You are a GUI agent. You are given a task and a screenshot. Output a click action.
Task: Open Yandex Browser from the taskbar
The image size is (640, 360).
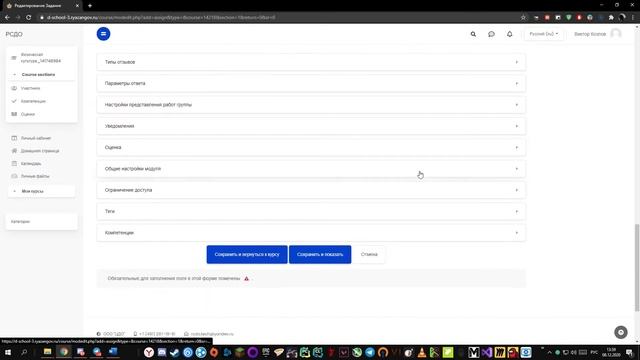[149, 352]
